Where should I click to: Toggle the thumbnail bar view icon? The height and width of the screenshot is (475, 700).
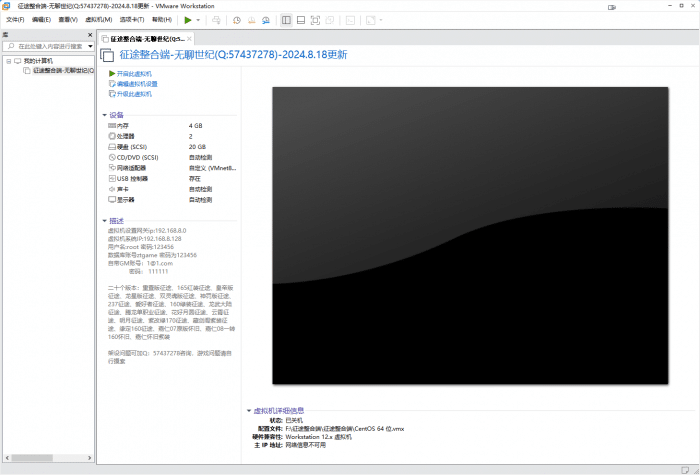coord(301,19)
